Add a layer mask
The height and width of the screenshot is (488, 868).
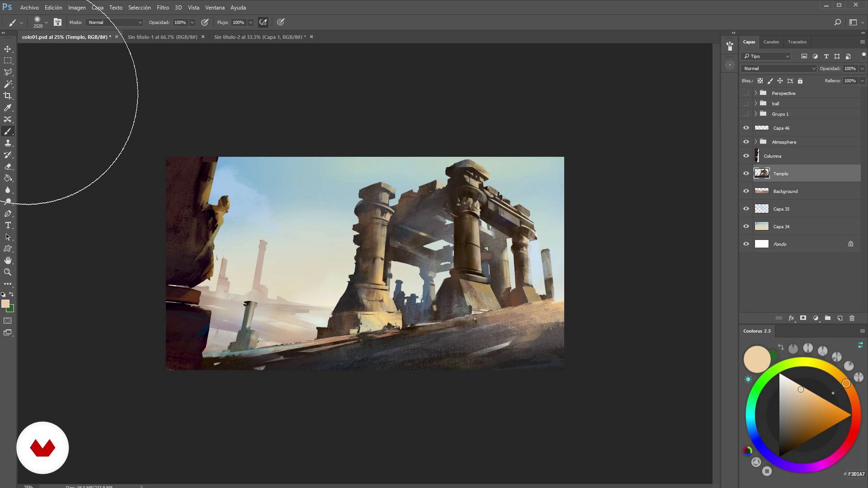click(803, 318)
